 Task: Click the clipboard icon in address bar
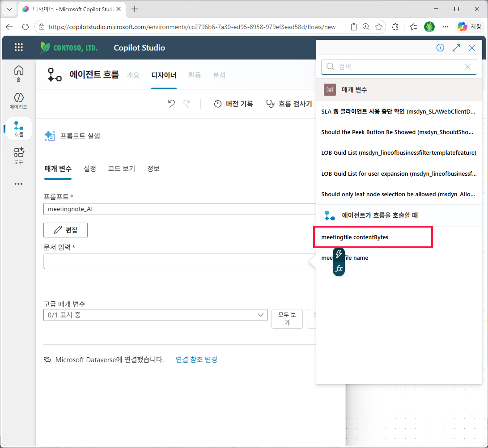(x=353, y=27)
